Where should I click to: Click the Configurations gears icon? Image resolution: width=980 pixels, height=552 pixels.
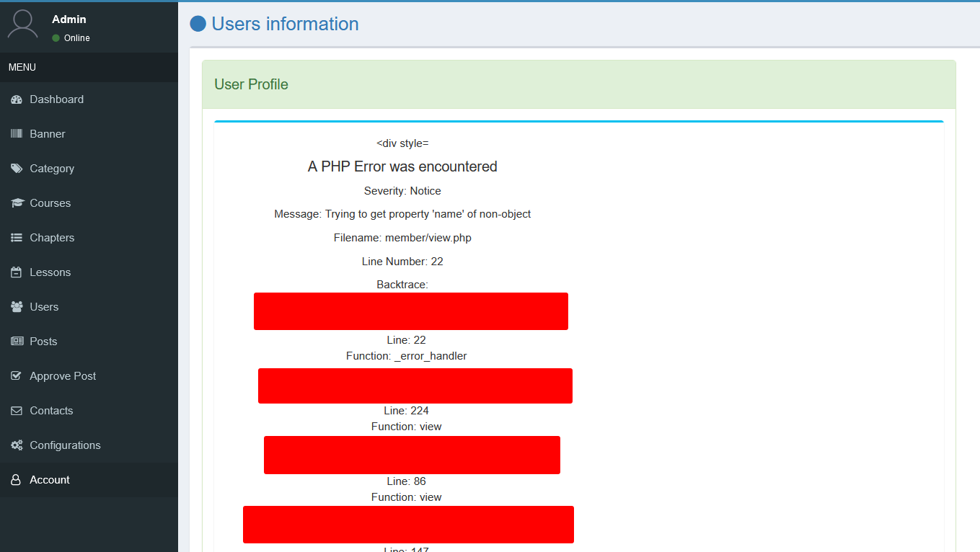(16, 445)
